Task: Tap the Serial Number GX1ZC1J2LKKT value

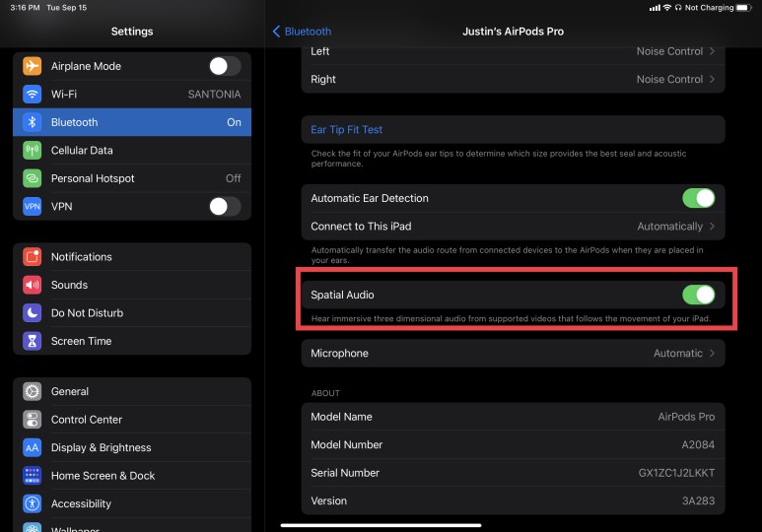Action: pos(676,473)
